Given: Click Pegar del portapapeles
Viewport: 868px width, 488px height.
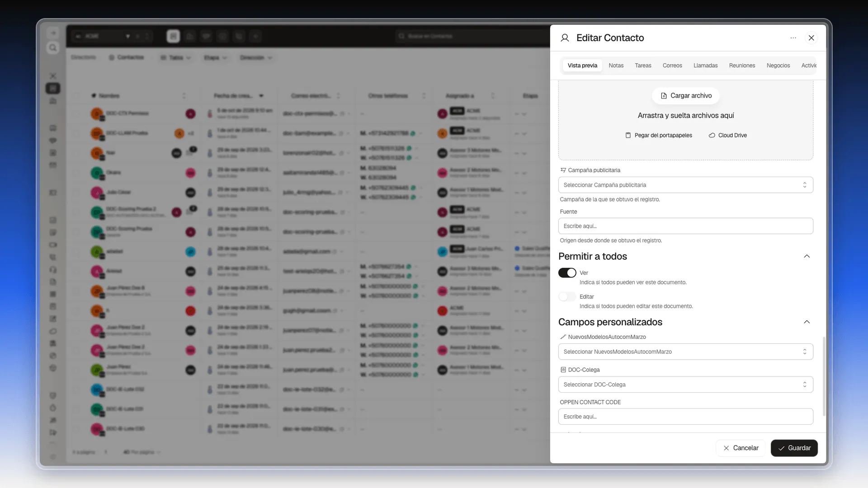Looking at the screenshot, I should click(659, 135).
